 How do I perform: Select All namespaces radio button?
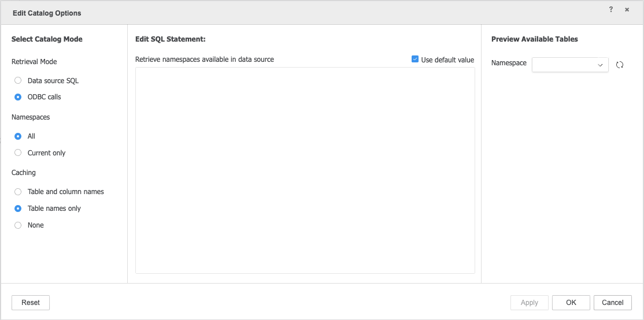click(18, 136)
